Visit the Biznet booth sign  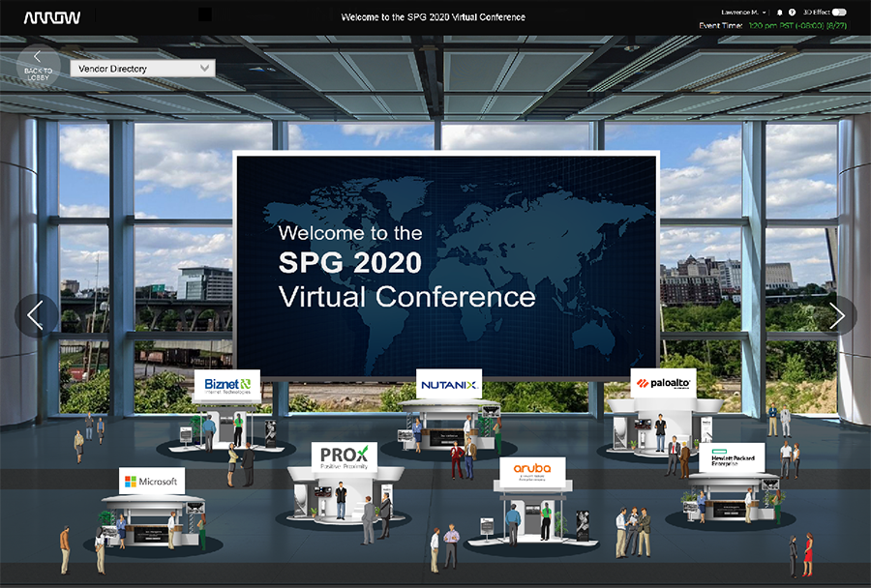point(227,385)
